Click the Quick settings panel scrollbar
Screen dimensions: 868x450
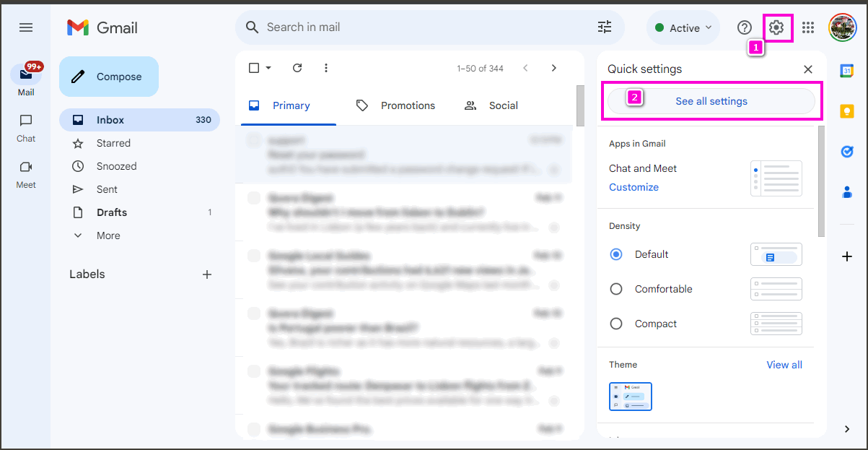(822, 181)
